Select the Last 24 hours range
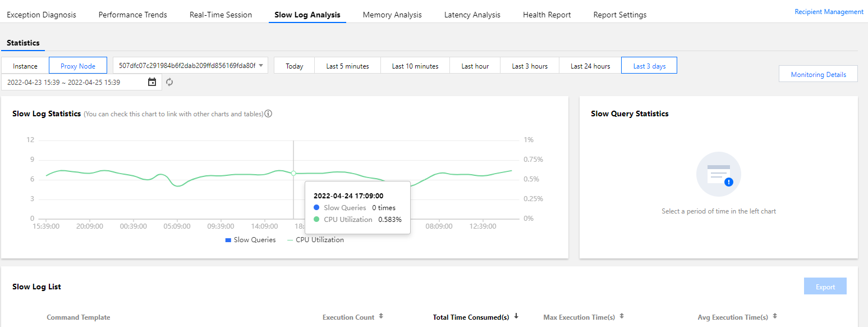868x327 pixels. [x=590, y=66]
